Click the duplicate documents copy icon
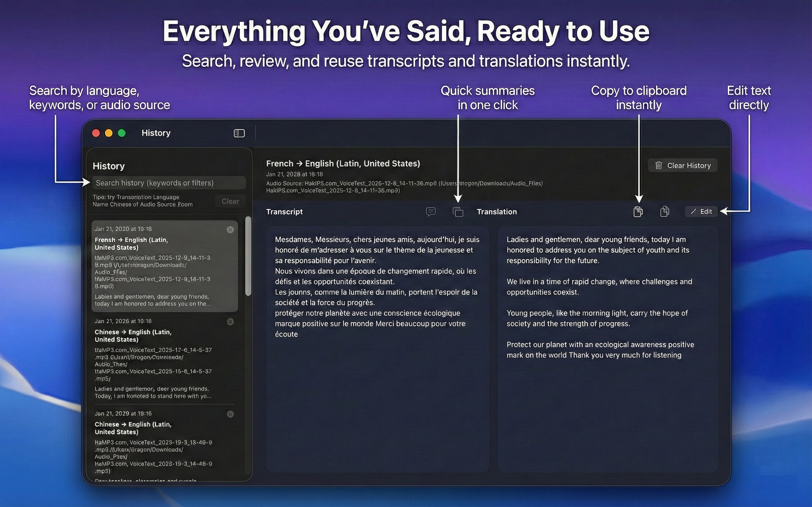The image size is (812, 507). pos(665,212)
